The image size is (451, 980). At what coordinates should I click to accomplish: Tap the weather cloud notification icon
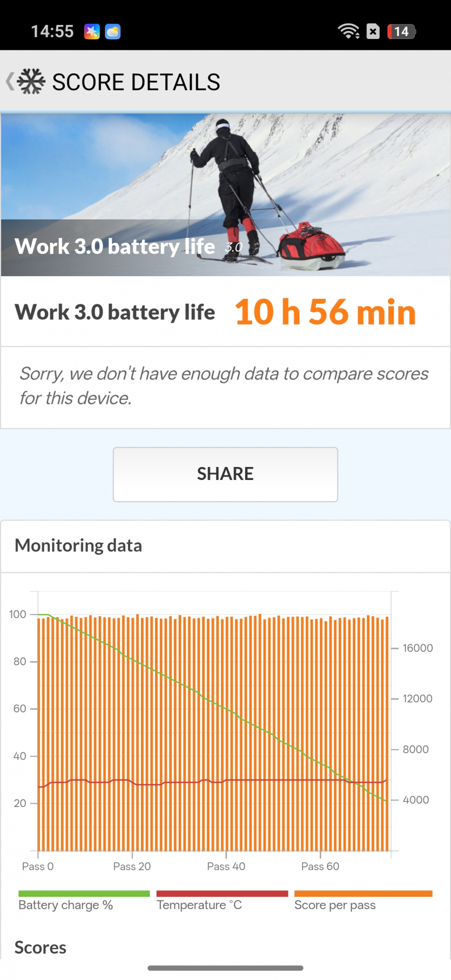112,32
